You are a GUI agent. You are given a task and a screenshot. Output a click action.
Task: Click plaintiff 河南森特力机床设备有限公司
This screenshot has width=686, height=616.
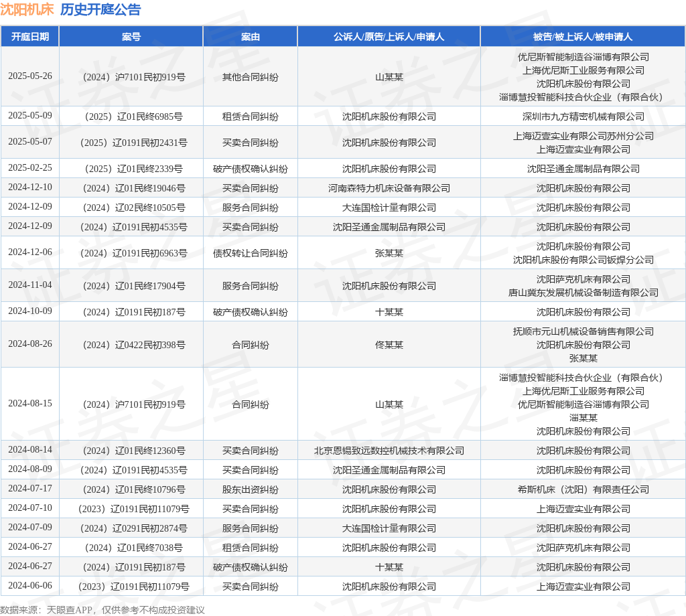389,188
